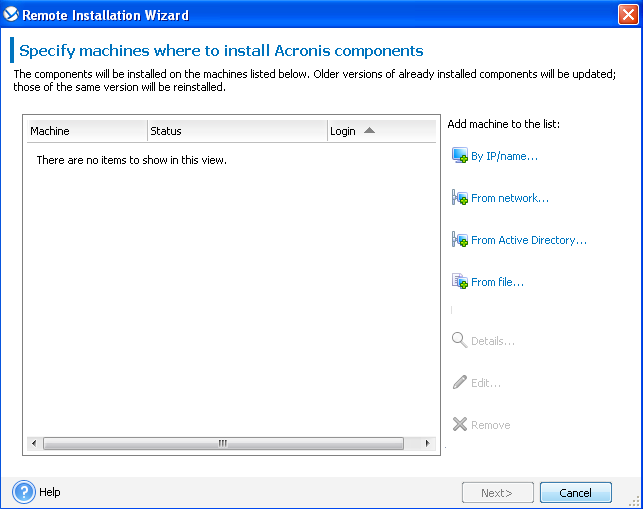Cancel the installation wizard
Viewport: 643px width, 509px height.
[x=576, y=493]
